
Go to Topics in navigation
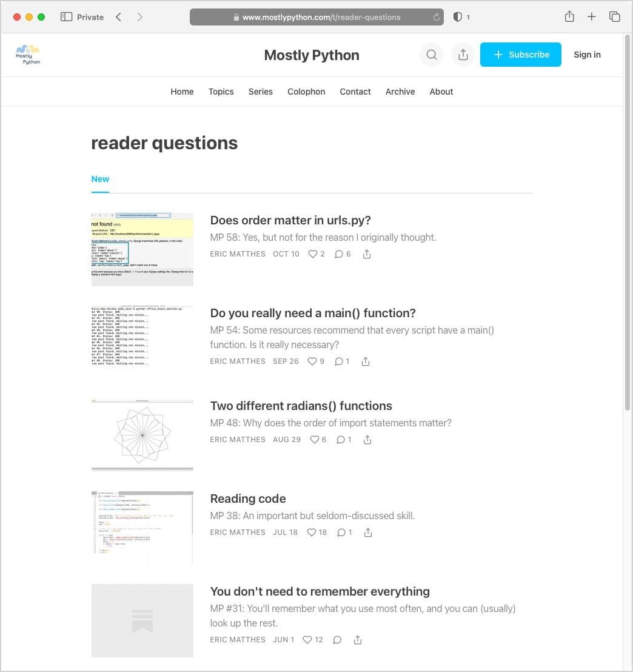[x=221, y=92]
